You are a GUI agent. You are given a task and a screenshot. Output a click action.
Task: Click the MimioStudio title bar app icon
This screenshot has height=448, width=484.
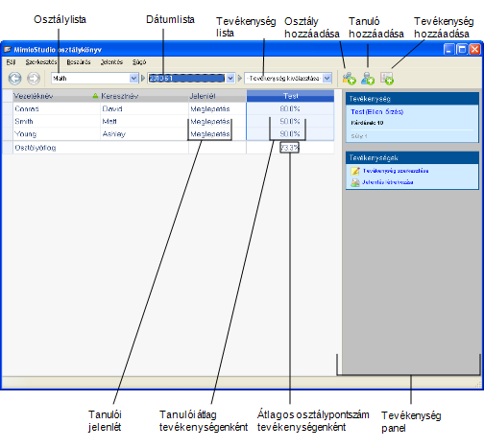(x=8, y=50)
